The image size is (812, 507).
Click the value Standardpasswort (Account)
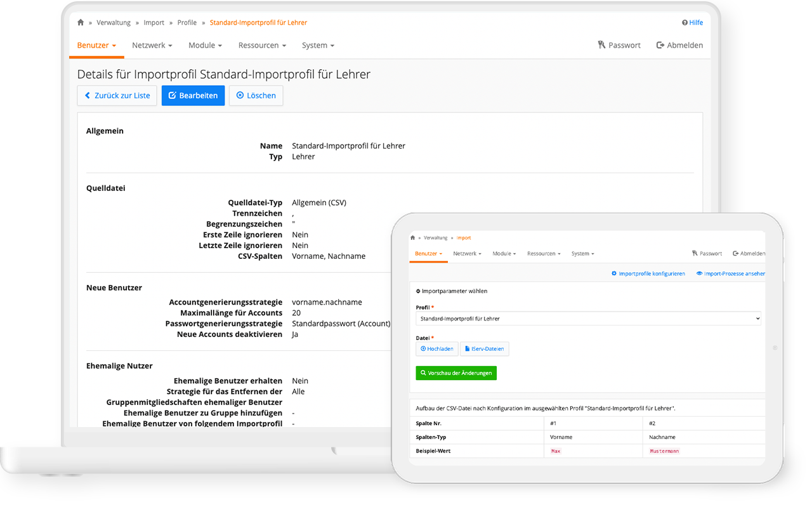coord(341,323)
